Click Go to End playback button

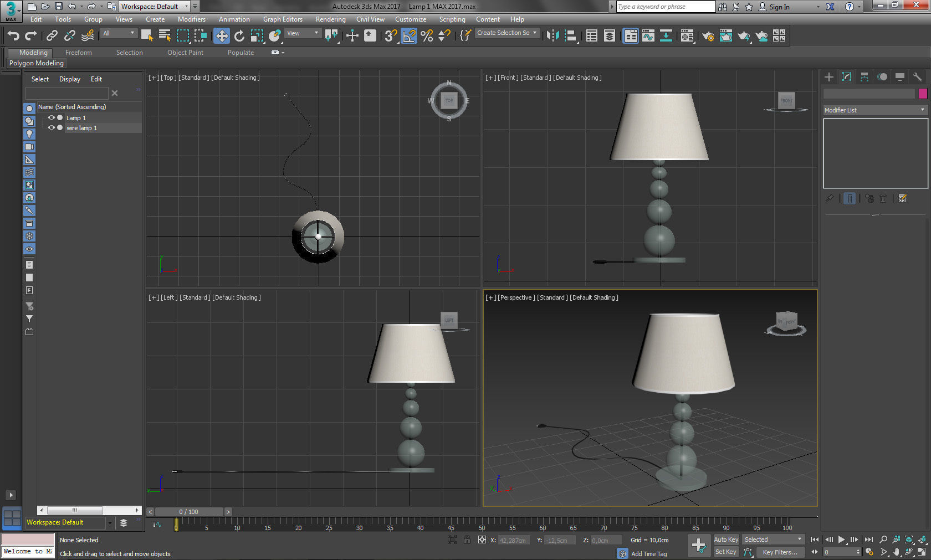pyautogui.click(x=868, y=540)
